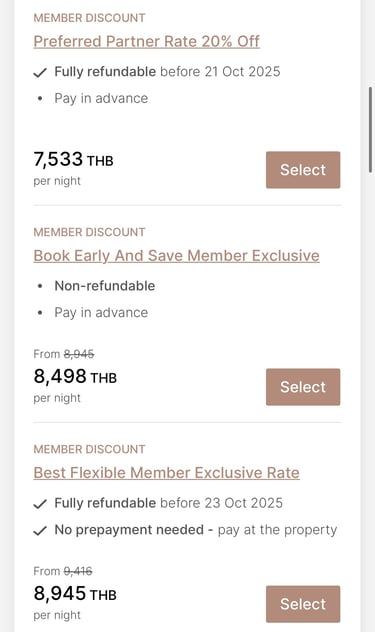This screenshot has height=632, width=375.
Task: Click Member Discount label above Best Flexible Rate
Action: point(89,449)
